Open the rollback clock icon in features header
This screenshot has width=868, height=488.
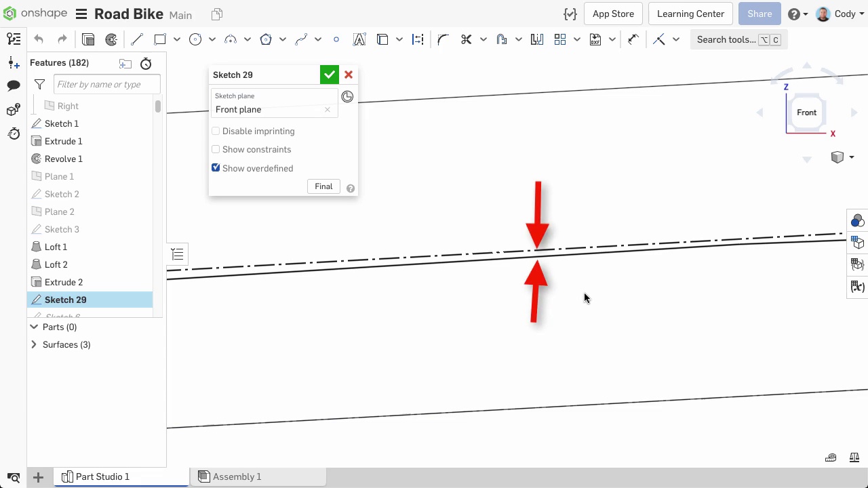point(146,64)
